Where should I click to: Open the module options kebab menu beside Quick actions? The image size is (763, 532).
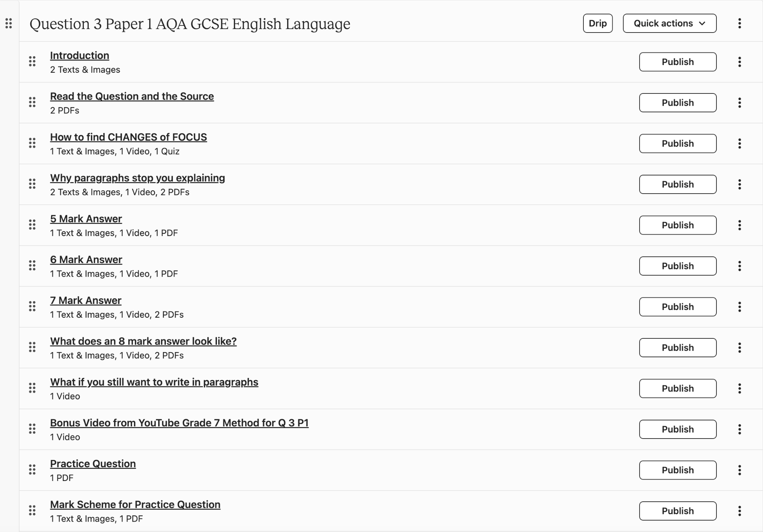click(739, 23)
